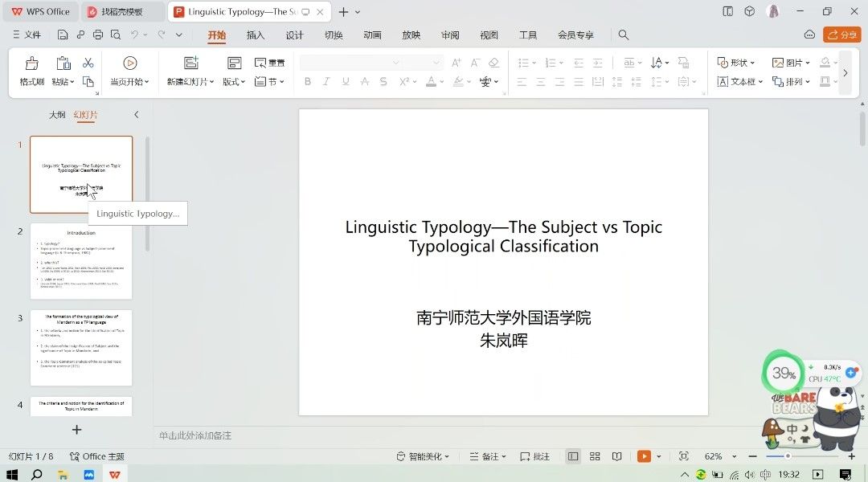Viewport: 868px width, 482px height.
Task: Click the Share (分享) button
Action: (841, 35)
